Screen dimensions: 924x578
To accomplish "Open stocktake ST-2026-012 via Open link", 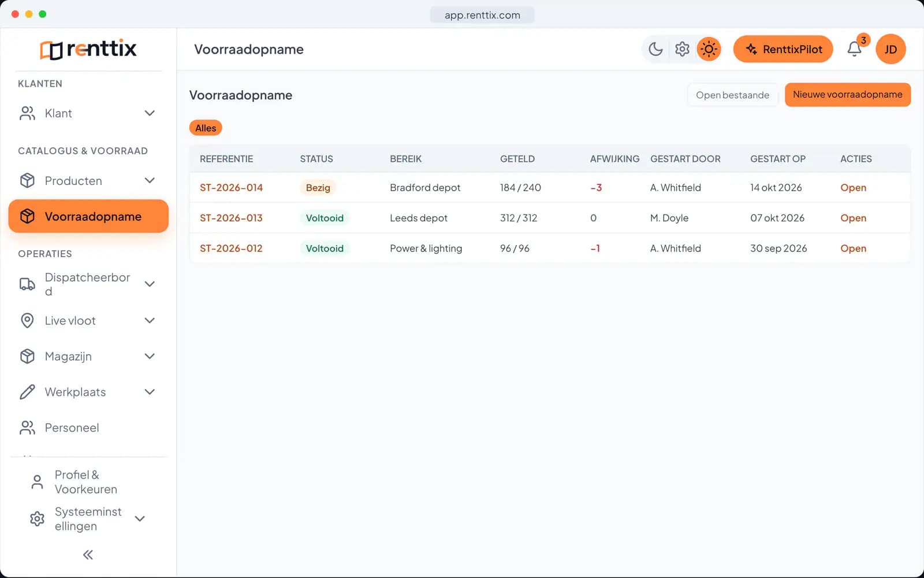I will (853, 249).
